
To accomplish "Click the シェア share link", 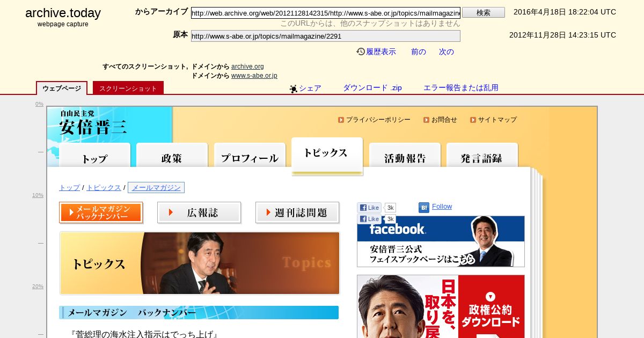I will 310,88.
